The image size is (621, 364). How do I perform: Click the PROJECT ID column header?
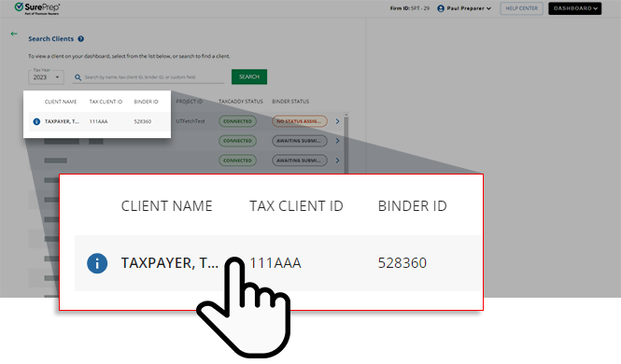[189, 102]
